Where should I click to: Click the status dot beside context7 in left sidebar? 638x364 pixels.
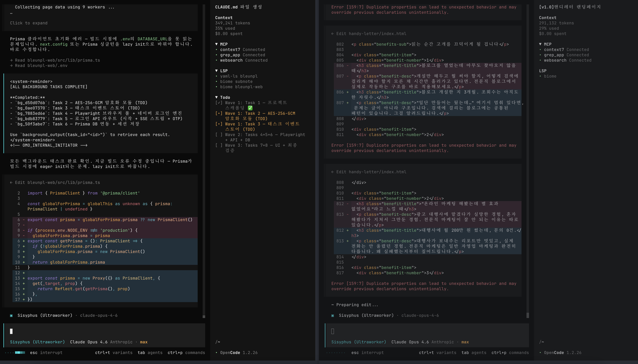(x=217, y=50)
